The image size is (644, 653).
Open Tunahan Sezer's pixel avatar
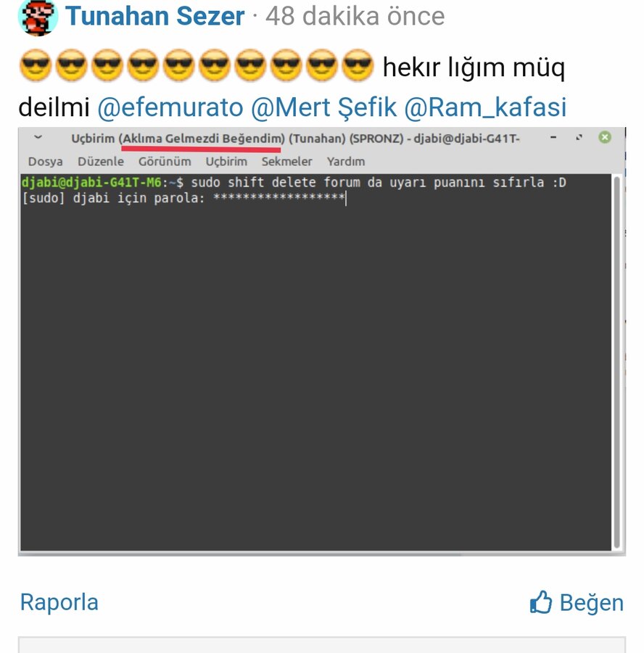(x=38, y=17)
